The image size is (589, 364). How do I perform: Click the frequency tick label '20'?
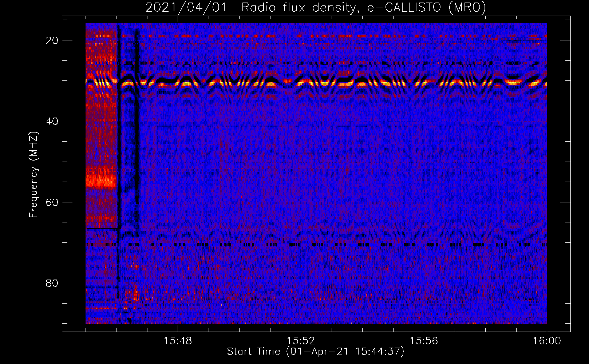point(52,40)
